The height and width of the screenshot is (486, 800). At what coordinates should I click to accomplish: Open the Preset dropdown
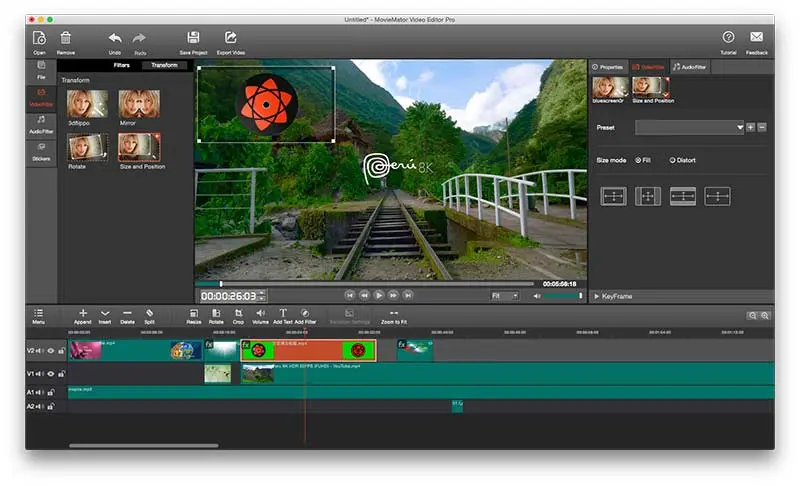pyautogui.click(x=689, y=127)
